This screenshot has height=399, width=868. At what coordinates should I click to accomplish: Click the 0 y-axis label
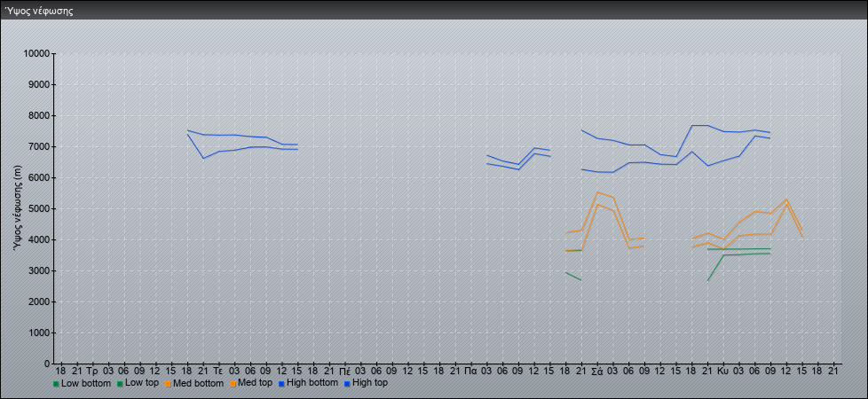tap(47, 364)
